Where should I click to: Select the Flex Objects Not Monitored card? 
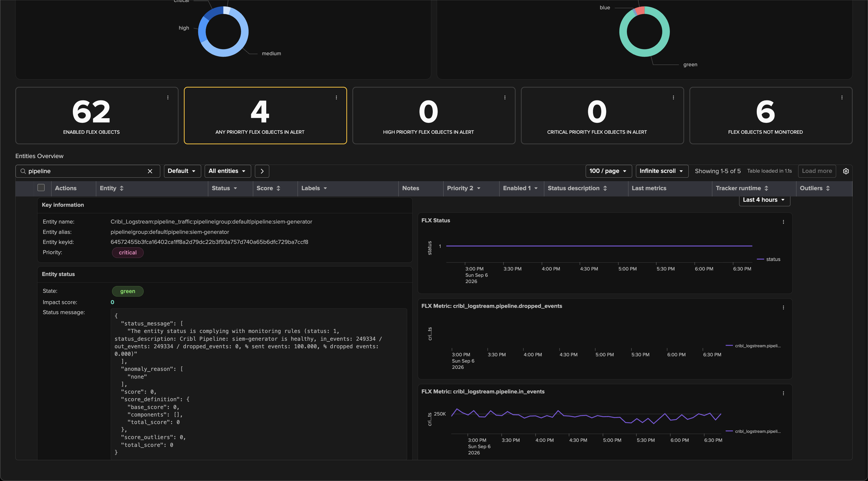771,115
